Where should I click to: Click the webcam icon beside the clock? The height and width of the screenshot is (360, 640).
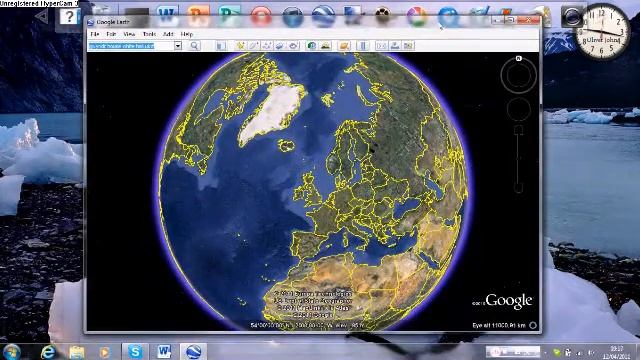click(571, 17)
